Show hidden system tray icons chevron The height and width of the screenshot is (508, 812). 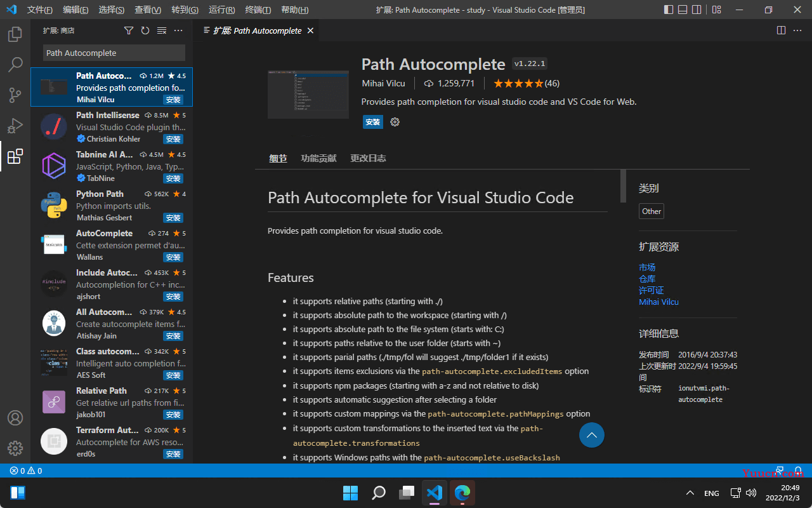click(690, 493)
